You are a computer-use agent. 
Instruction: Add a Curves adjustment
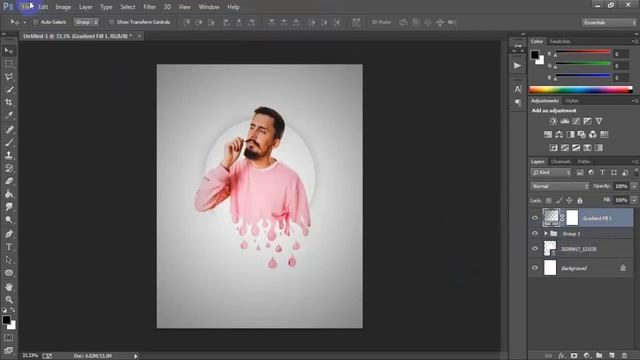coord(576,121)
